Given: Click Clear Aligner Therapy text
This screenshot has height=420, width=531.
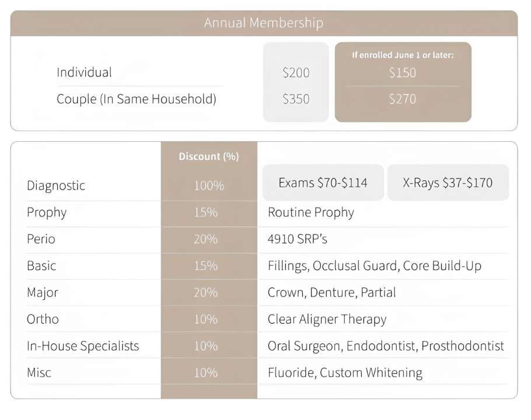Looking at the screenshot, I should pyautogui.click(x=327, y=319).
